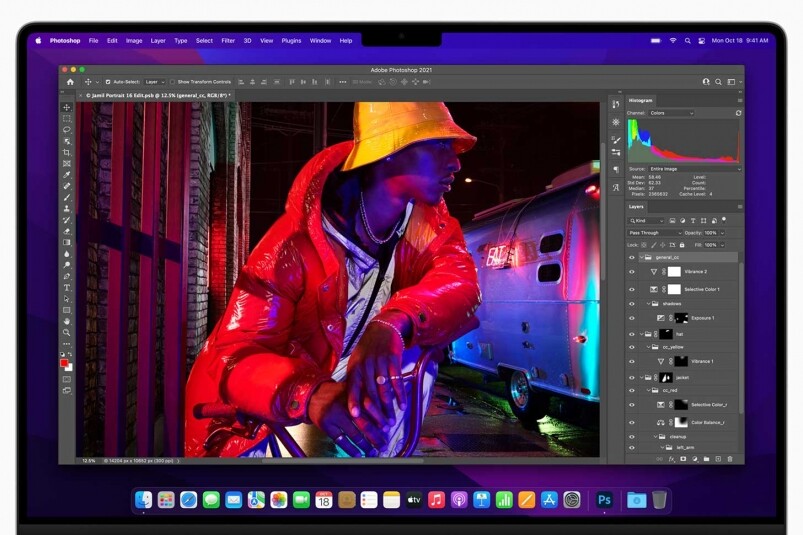Open the Opacity value dropdown arrow
This screenshot has height=535, width=803.
[x=722, y=233]
